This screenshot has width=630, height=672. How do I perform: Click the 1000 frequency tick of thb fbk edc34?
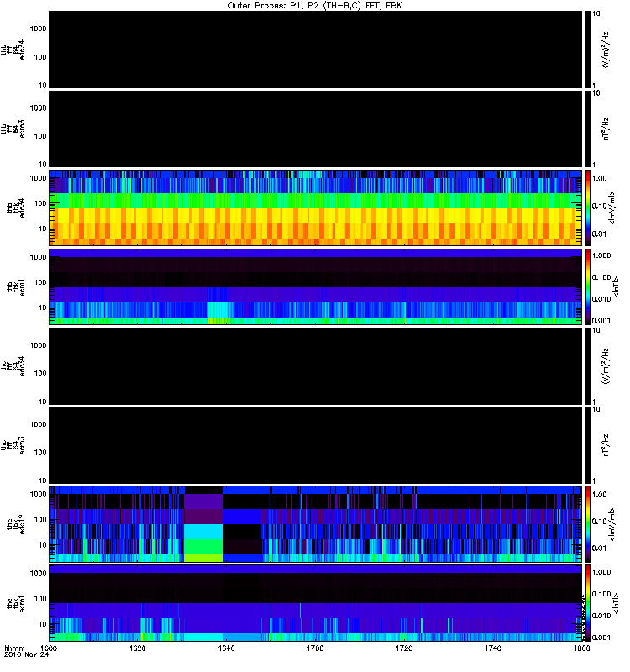coord(38,178)
